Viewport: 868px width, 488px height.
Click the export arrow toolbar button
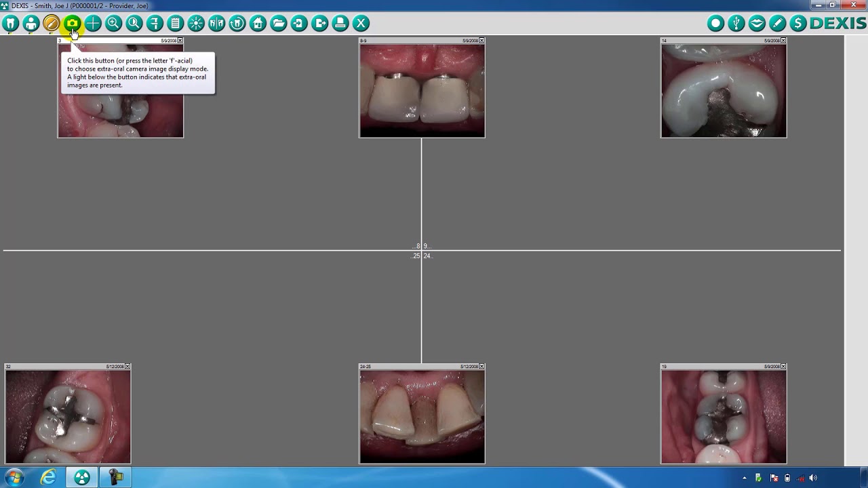320,24
